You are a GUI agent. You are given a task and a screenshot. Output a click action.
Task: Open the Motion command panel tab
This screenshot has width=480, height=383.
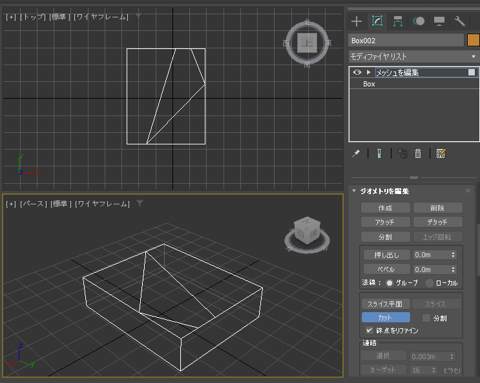coord(419,21)
